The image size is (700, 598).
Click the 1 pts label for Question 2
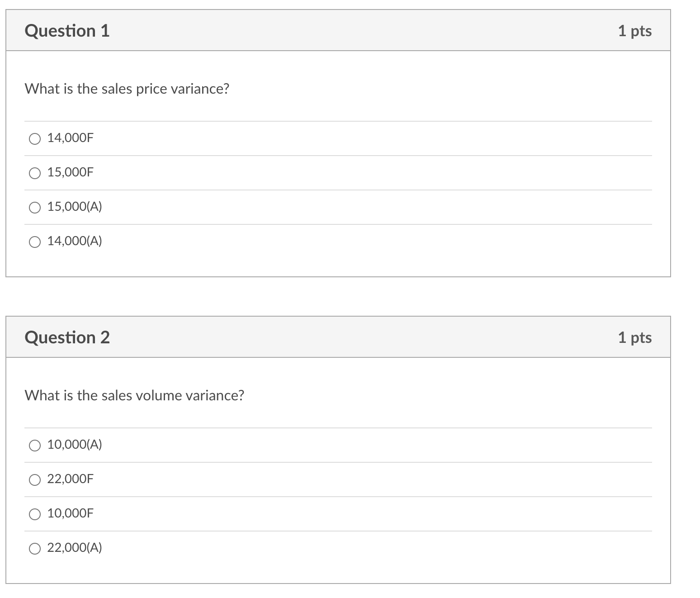click(635, 337)
